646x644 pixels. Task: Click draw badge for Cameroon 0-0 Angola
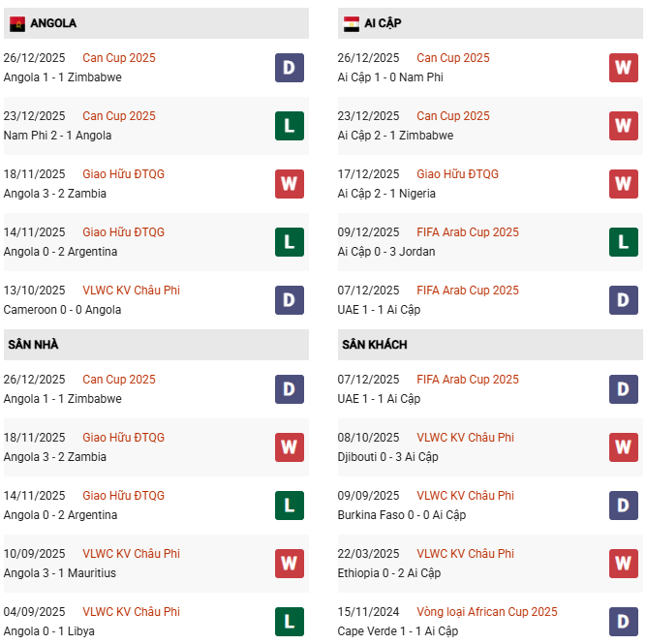[289, 300]
